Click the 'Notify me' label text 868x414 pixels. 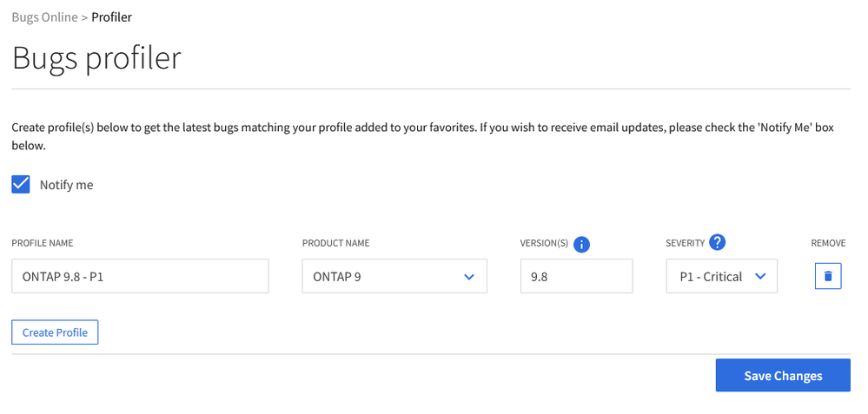[x=66, y=185]
